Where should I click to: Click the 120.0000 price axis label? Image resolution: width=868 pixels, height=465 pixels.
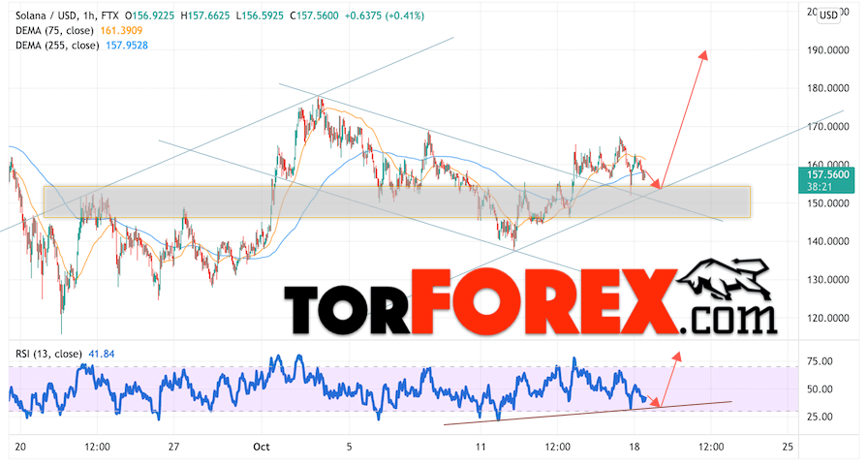pos(827,319)
